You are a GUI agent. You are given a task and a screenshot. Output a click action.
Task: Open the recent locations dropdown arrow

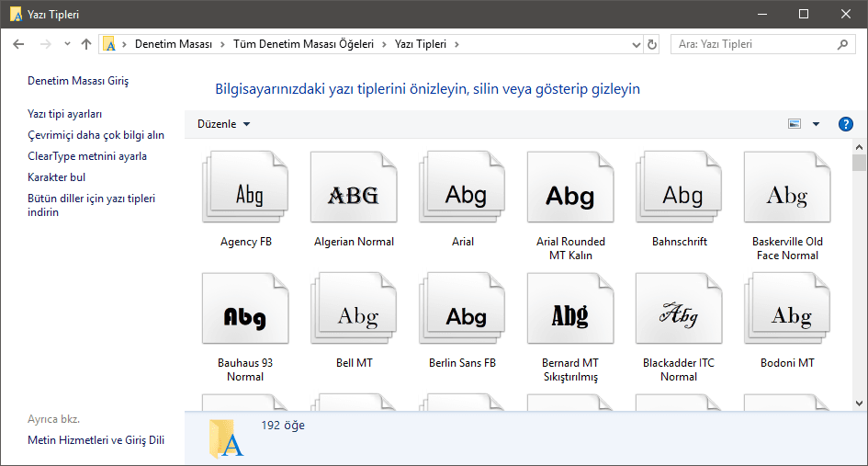click(67, 44)
